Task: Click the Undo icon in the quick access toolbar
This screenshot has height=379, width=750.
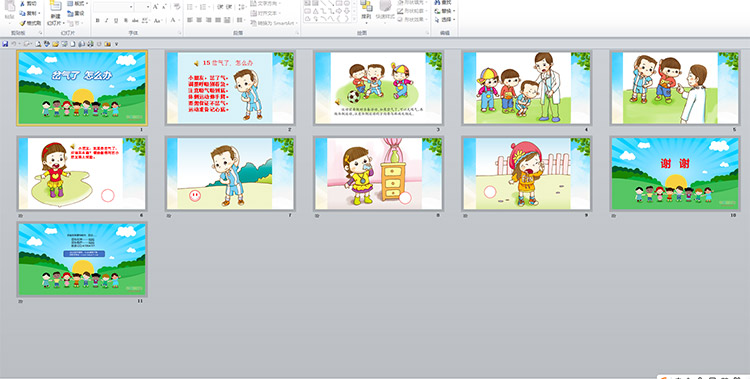Action: coord(13,44)
